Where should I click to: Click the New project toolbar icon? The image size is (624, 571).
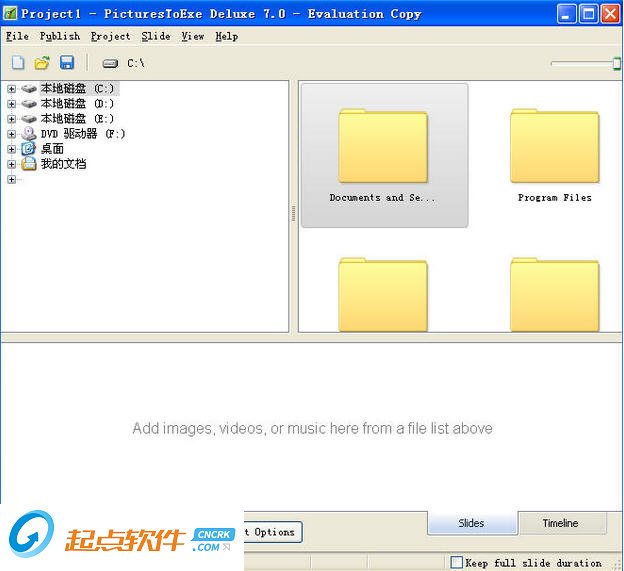coord(18,63)
